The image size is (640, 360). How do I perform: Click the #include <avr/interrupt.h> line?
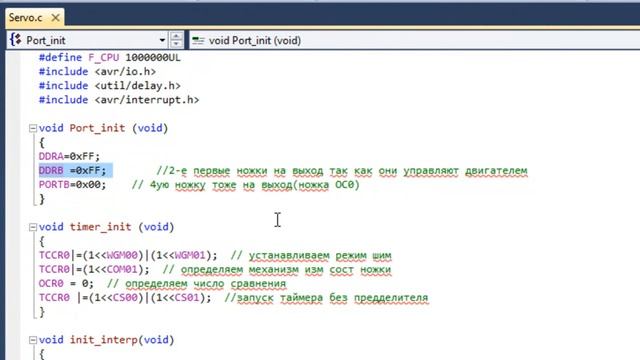[119, 100]
